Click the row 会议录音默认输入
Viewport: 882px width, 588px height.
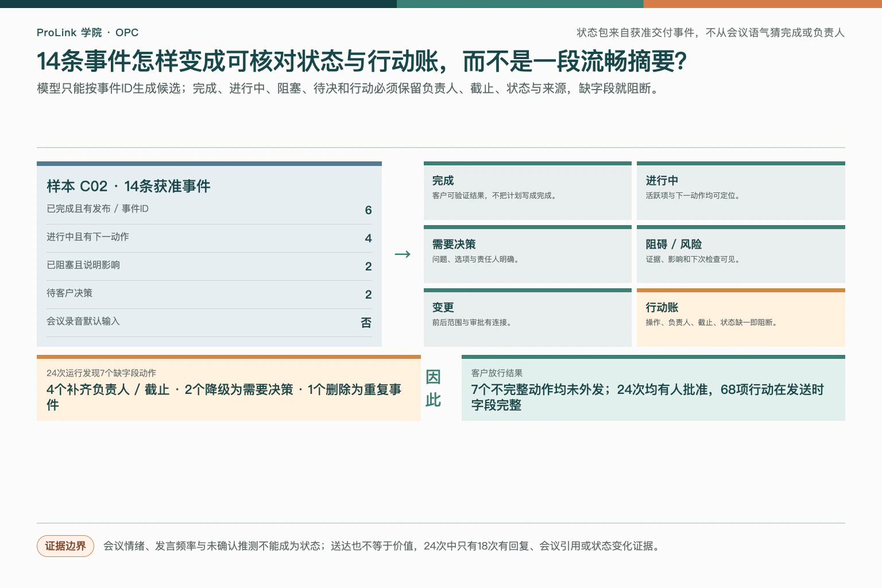[209, 323]
